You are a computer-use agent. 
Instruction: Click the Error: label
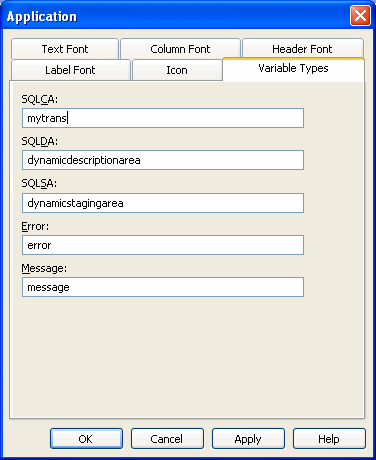coord(35,226)
